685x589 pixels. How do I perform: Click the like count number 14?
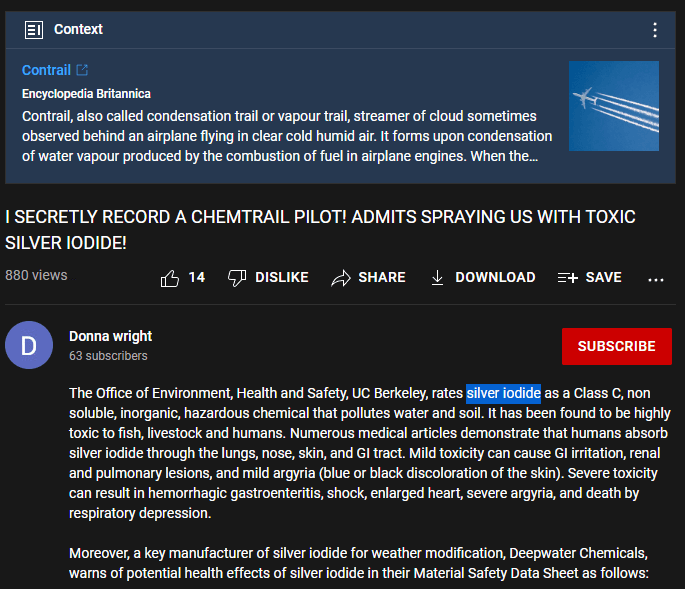tap(197, 278)
